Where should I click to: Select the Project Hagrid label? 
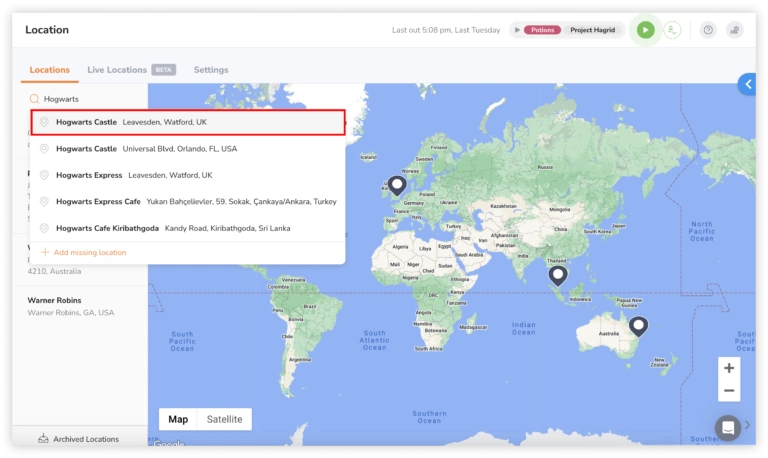coord(592,30)
